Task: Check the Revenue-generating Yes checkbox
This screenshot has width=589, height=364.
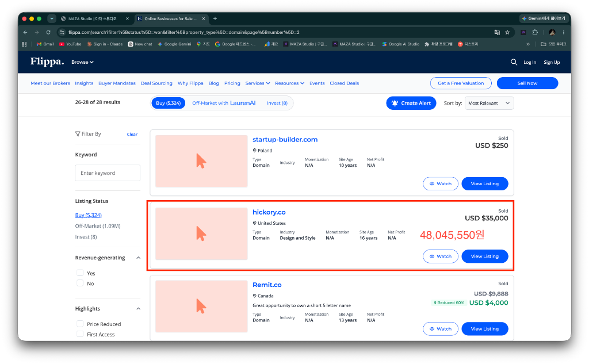Action: coord(79,273)
